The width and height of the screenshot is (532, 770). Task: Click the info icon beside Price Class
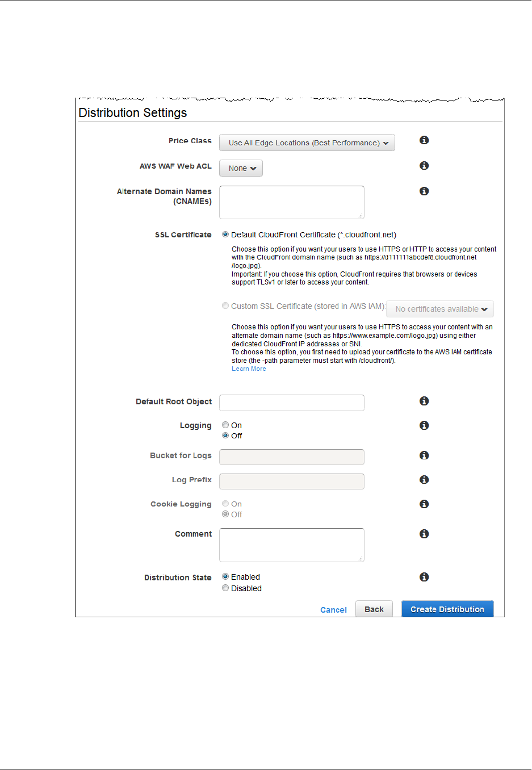tap(424, 140)
